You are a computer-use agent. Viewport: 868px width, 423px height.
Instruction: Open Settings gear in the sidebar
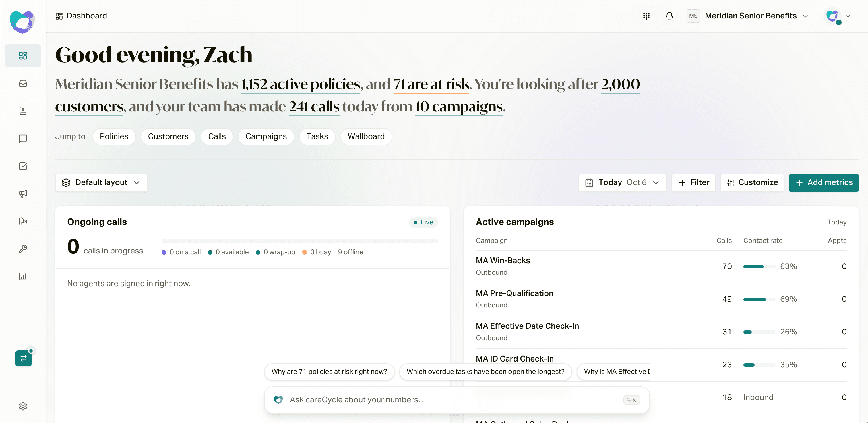23,406
